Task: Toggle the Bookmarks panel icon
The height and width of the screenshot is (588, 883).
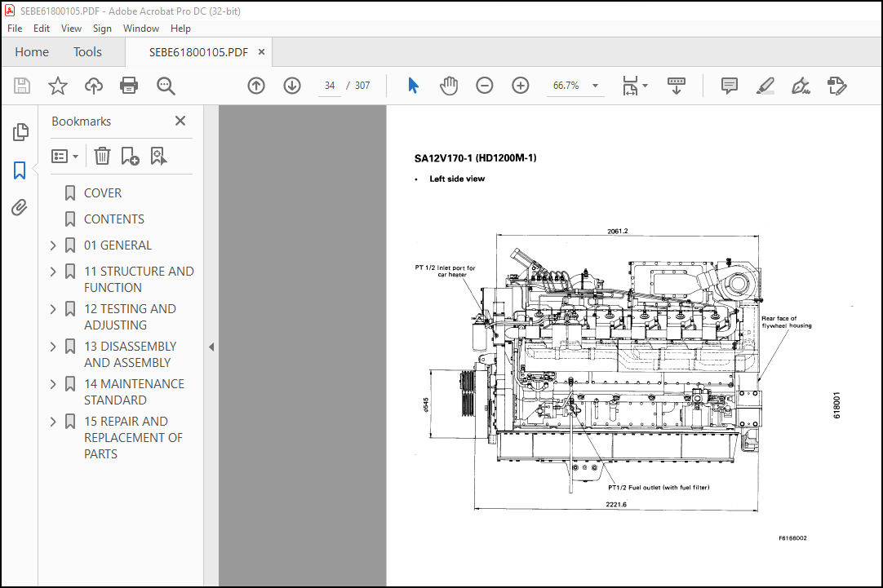Action: click(x=20, y=170)
